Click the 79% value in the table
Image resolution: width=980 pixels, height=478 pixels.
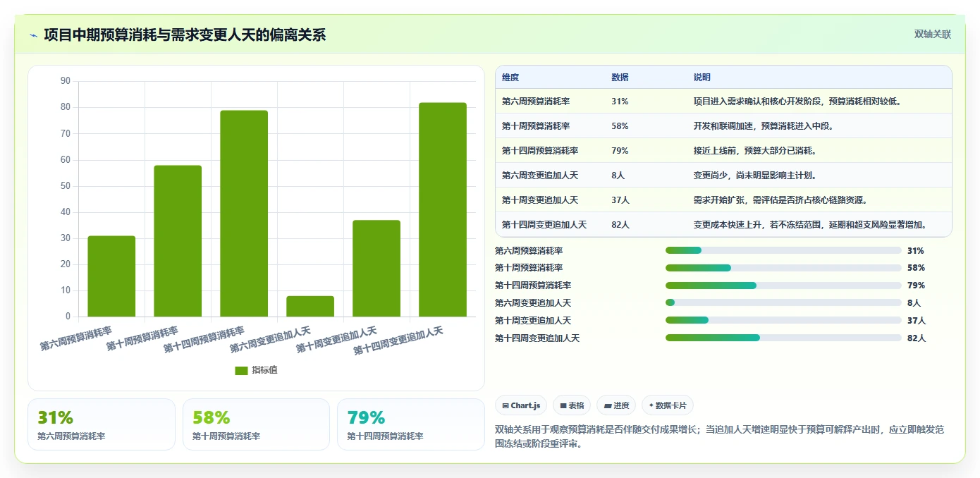point(620,151)
